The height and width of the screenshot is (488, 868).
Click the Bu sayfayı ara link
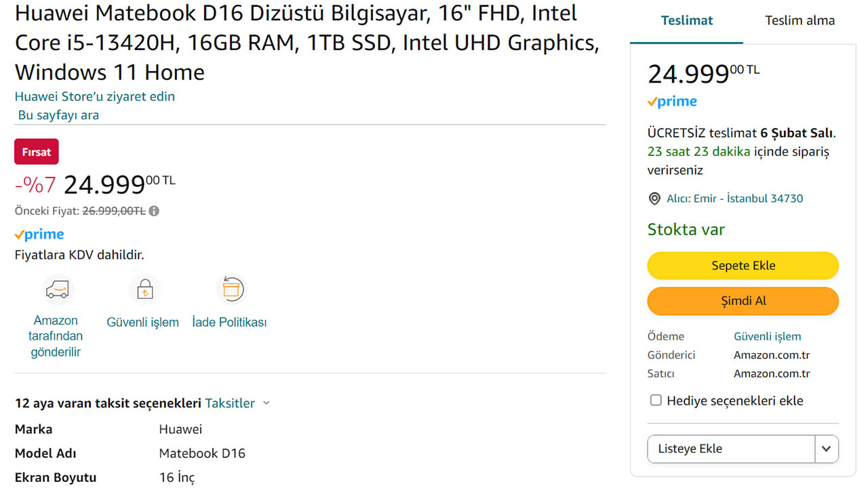click(59, 115)
